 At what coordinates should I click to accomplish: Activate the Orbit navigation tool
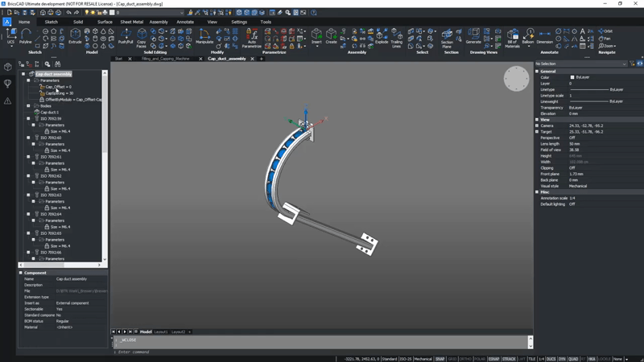click(x=605, y=31)
